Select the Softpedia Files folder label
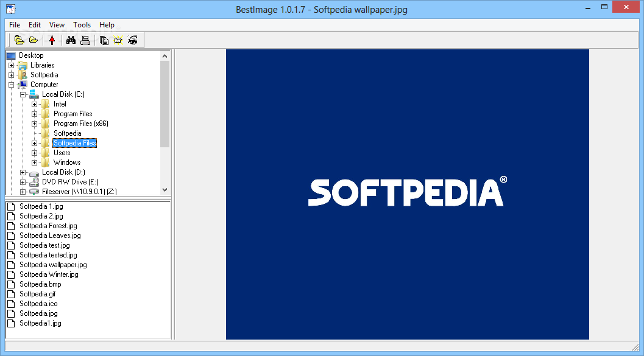 [75, 143]
